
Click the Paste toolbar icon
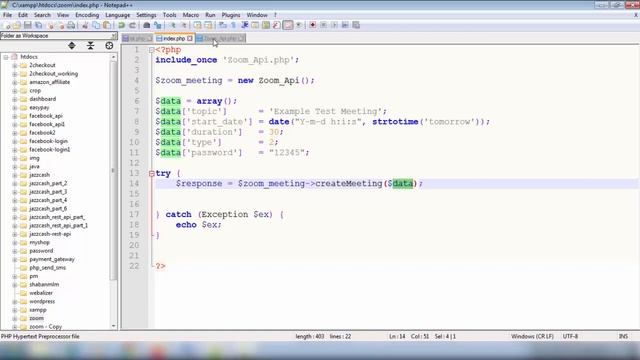pyautogui.click(x=107, y=25)
